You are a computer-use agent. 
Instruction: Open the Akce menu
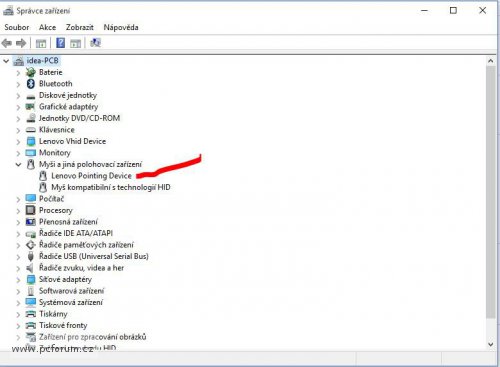pyautogui.click(x=47, y=27)
